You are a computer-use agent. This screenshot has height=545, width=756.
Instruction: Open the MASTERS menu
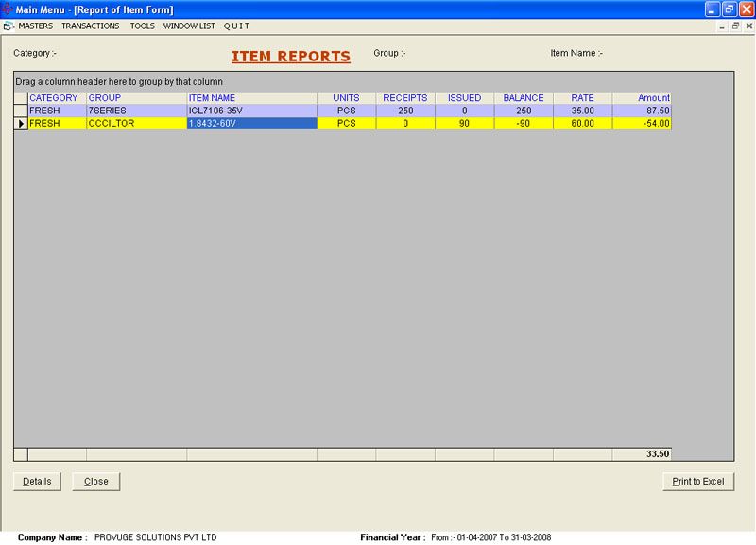click(36, 26)
